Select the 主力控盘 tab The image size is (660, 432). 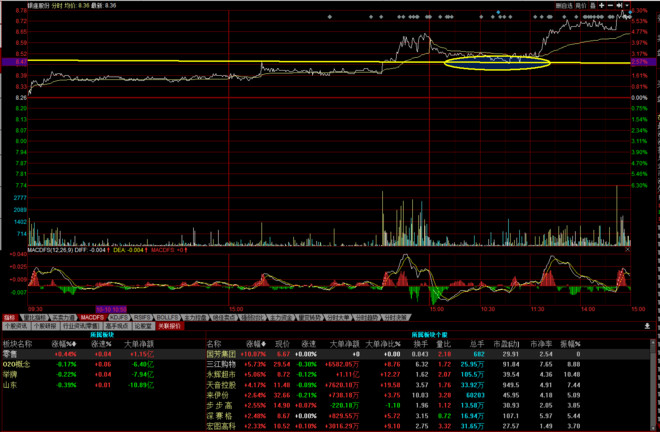coord(195,317)
